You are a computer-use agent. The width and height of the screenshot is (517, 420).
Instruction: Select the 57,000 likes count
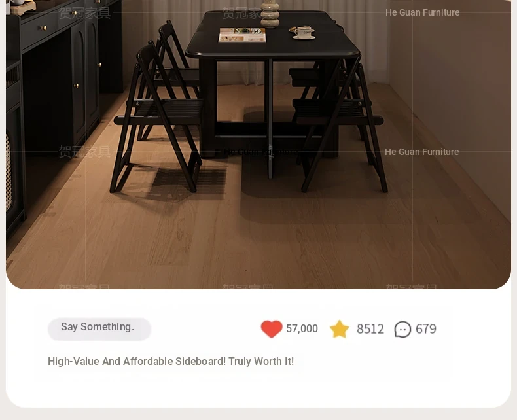(x=302, y=328)
